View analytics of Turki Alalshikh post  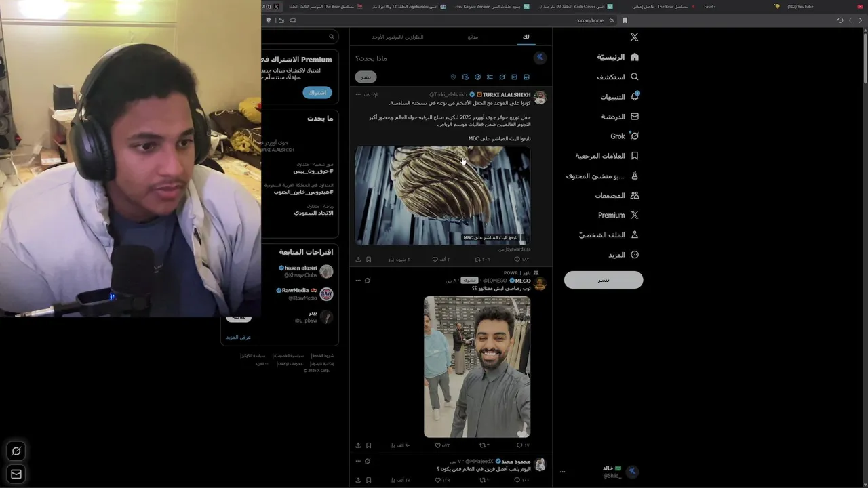399,259
